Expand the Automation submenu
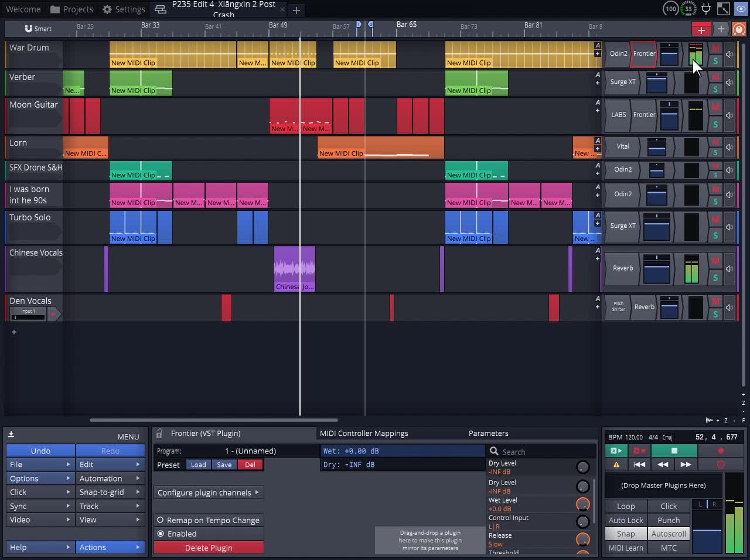750x560 pixels. [x=110, y=479]
